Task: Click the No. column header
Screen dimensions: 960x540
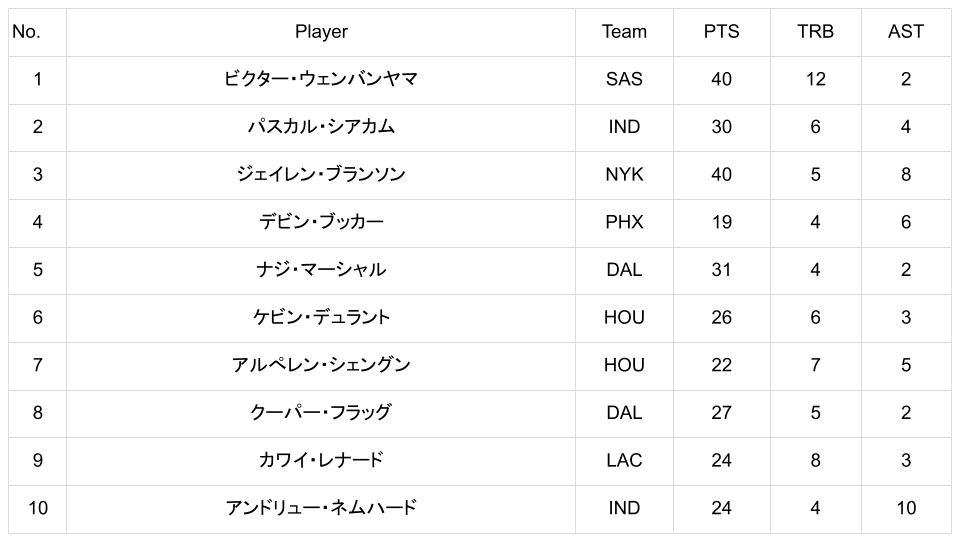Action: pos(26,32)
